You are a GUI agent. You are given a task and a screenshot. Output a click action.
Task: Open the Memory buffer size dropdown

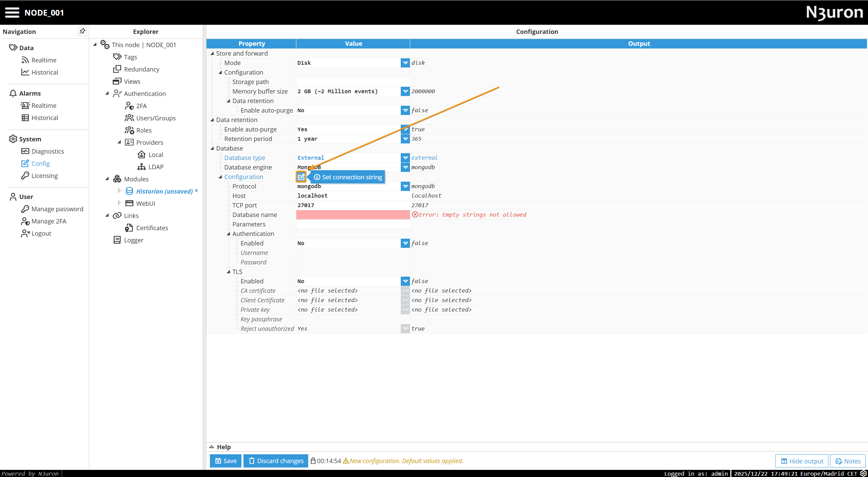405,91
